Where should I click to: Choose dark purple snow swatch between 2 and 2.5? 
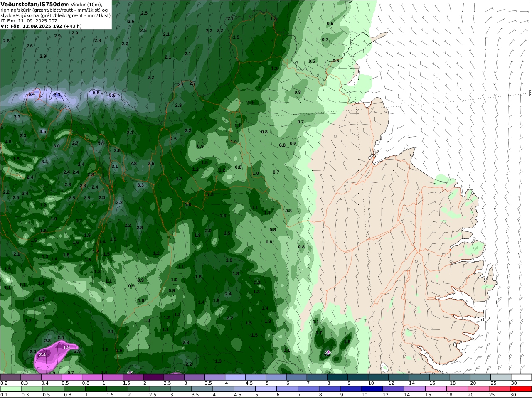[153, 377]
